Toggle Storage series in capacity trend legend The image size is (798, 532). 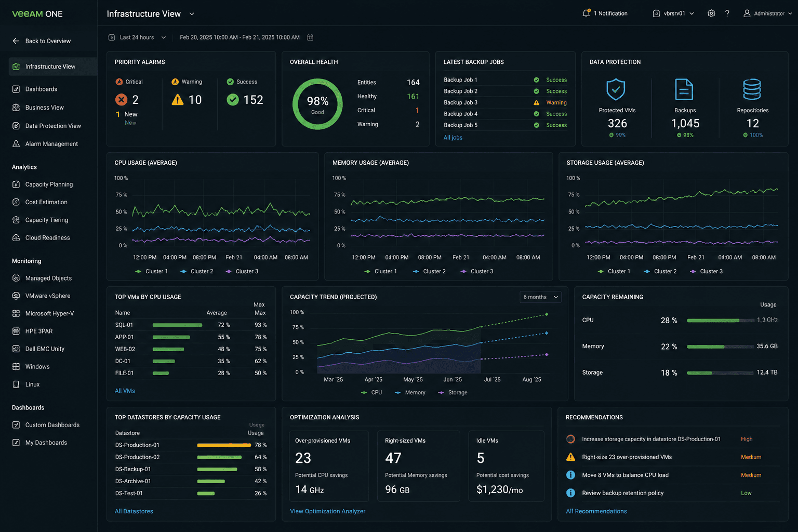pyautogui.click(x=454, y=393)
